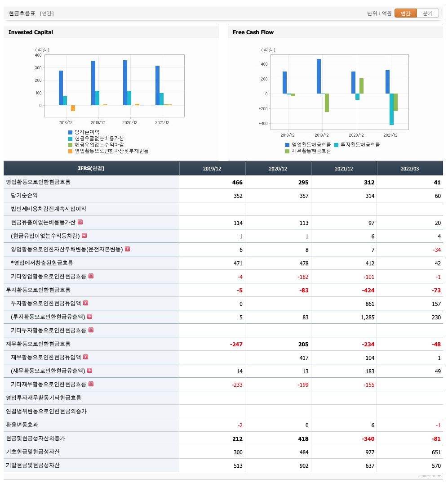The image size is (448, 488).
Task: Expand the 기타영업활동으로인한현금흐름 row
Action: tap(91, 276)
